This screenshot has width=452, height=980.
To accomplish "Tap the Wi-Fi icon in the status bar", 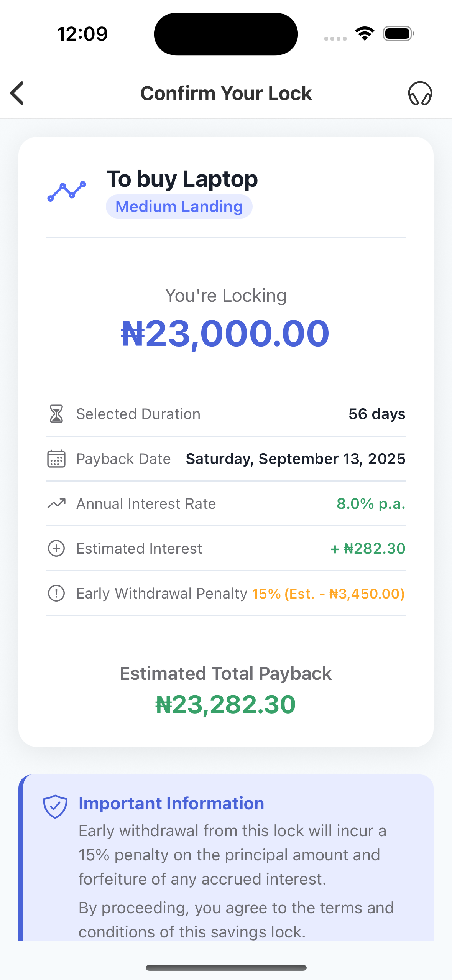I will 365,34.
